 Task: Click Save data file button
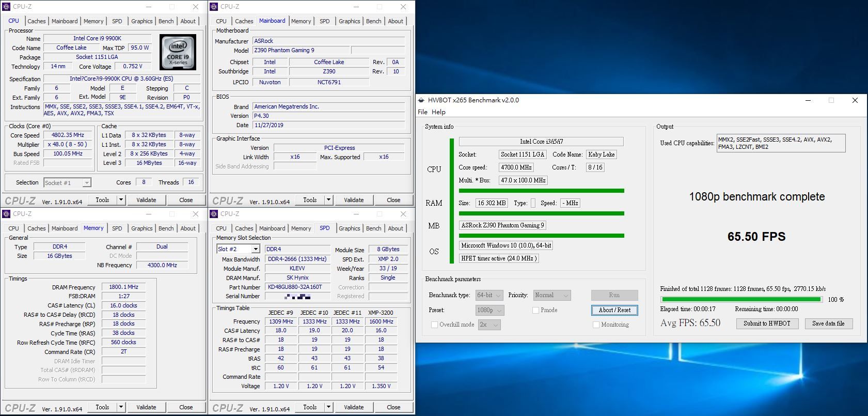(828, 323)
